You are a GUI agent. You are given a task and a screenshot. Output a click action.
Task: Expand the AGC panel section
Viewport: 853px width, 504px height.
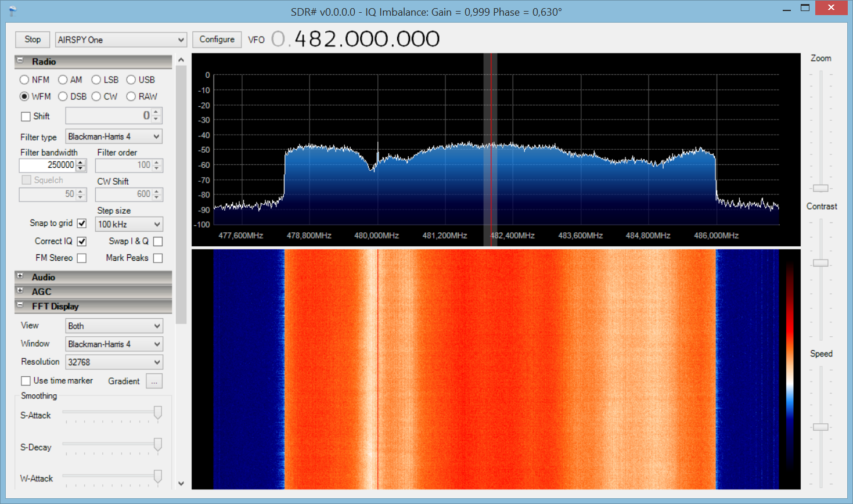20,290
